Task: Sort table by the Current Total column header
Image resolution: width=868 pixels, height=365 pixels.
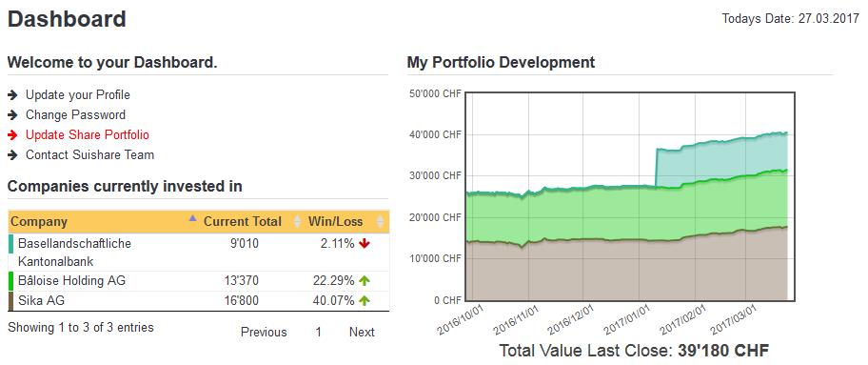Action: [251, 222]
